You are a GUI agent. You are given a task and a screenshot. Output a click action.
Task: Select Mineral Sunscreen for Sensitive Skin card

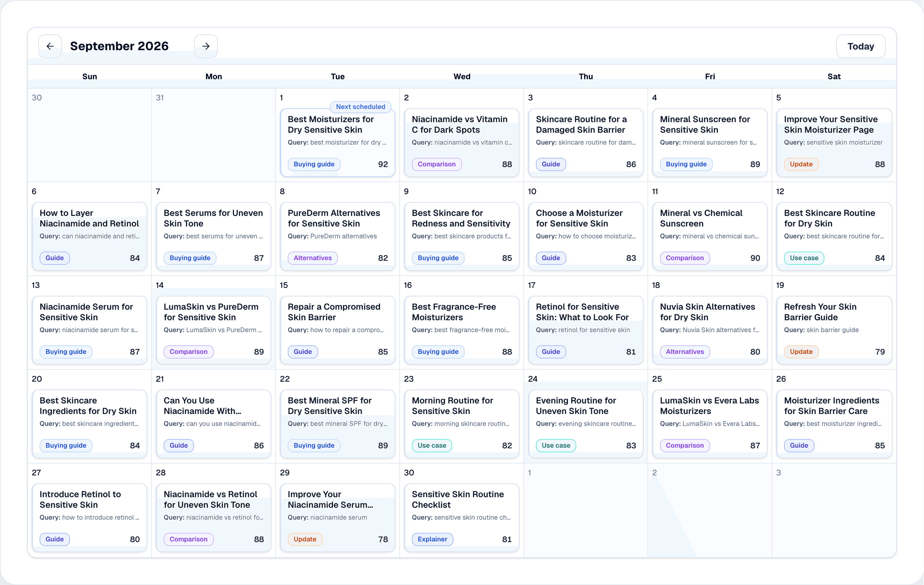pyautogui.click(x=710, y=143)
